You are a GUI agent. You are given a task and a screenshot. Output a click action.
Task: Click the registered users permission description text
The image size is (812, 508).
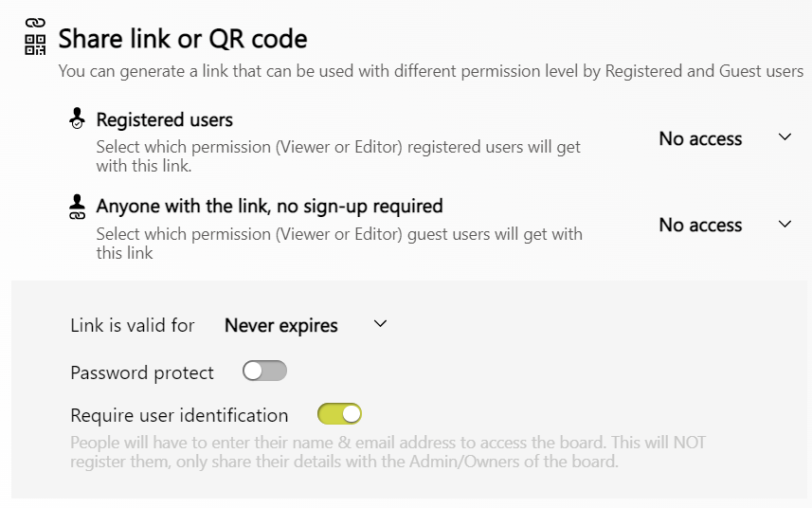[338, 156]
